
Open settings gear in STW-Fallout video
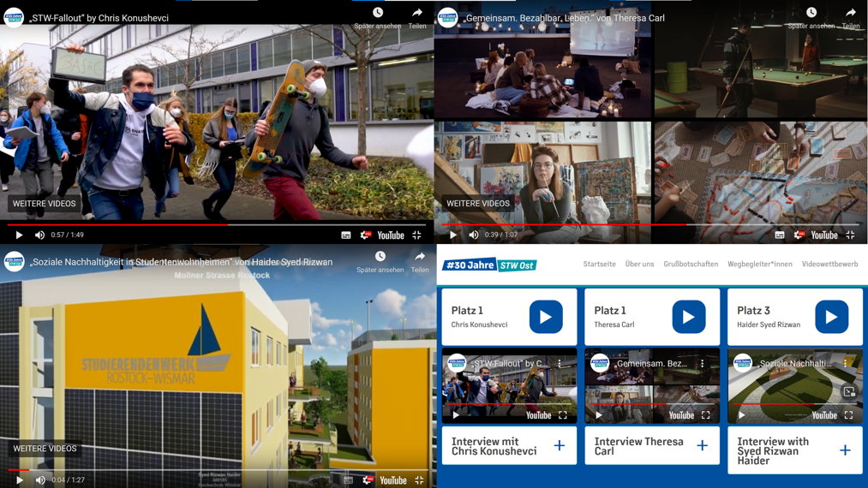365,235
